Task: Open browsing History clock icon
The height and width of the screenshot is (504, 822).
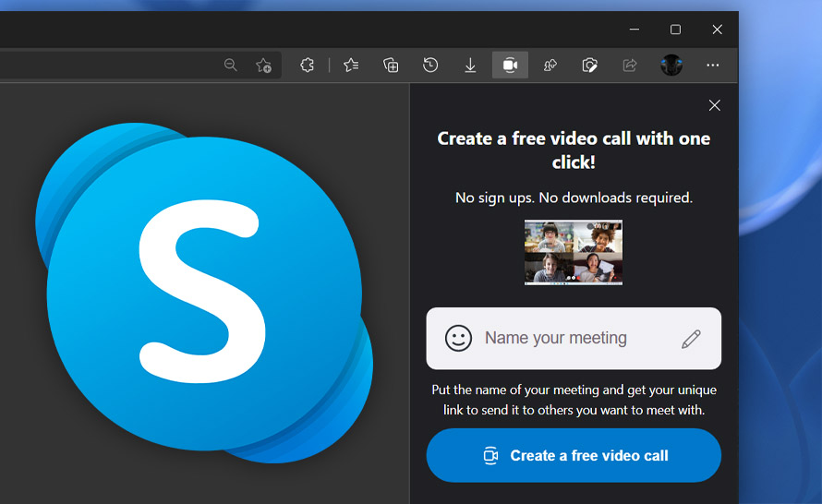Action: pyautogui.click(x=430, y=65)
